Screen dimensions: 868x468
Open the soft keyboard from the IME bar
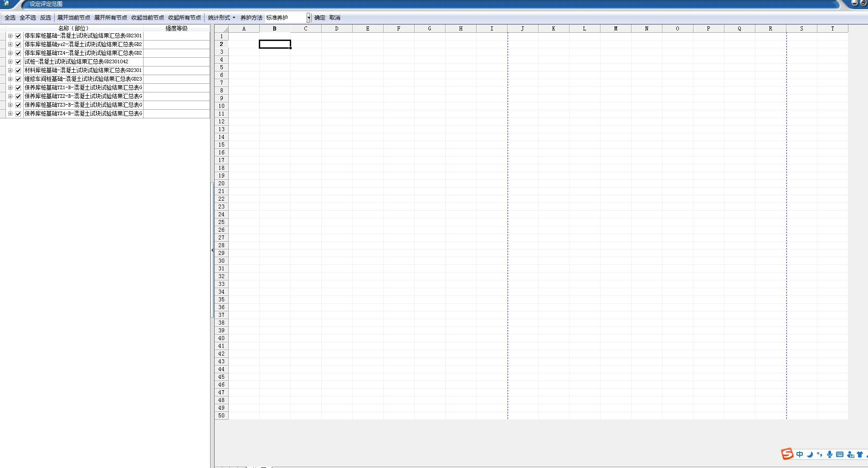point(840,454)
